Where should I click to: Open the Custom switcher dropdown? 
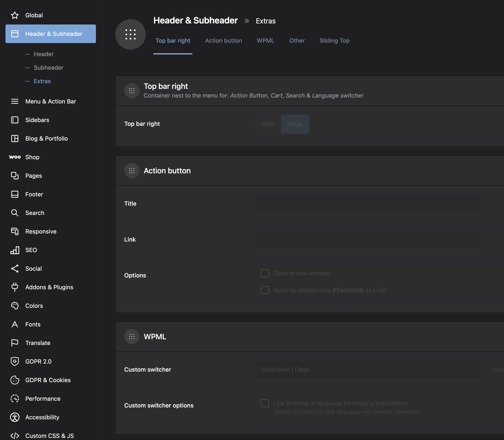pos(368,369)
